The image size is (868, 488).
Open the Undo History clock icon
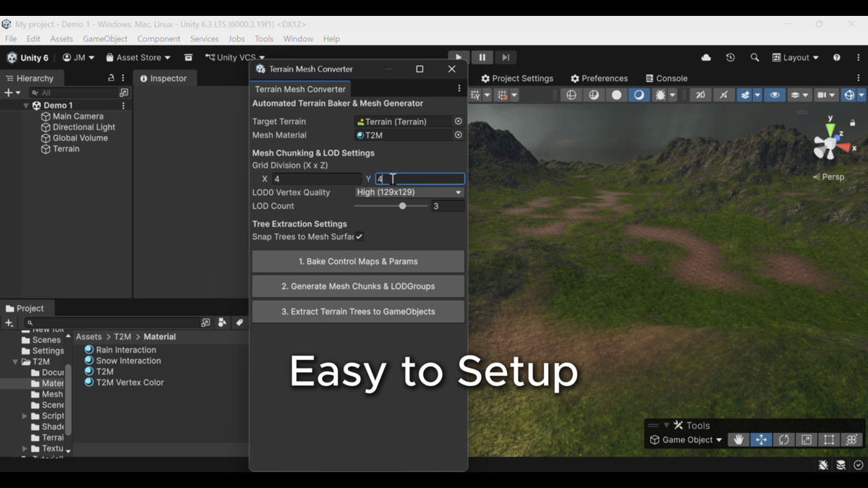731,58
